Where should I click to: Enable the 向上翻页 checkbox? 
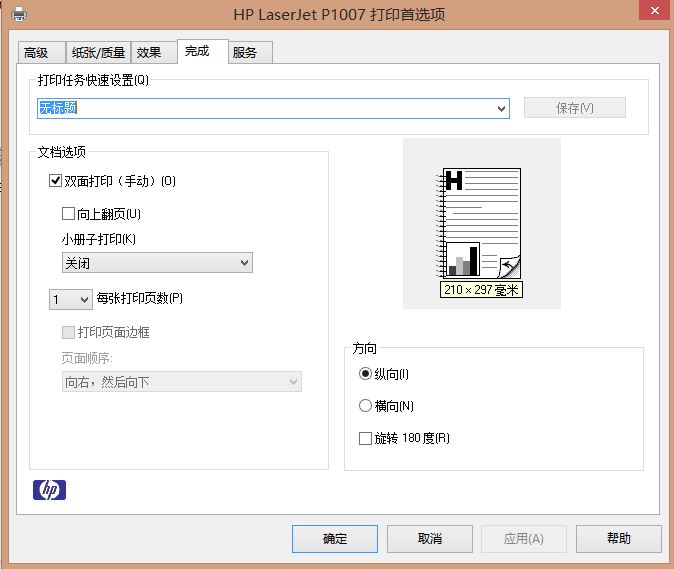(x=69, y=214)
